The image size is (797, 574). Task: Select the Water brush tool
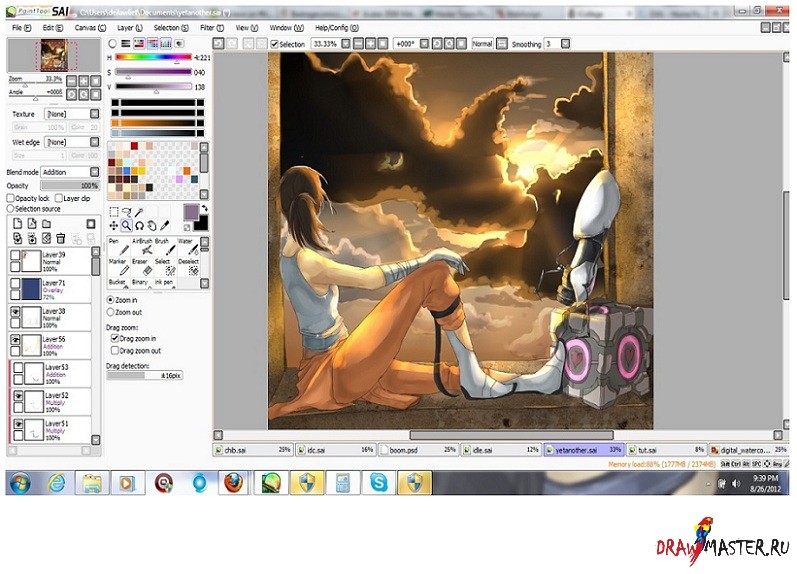[188, 247]
